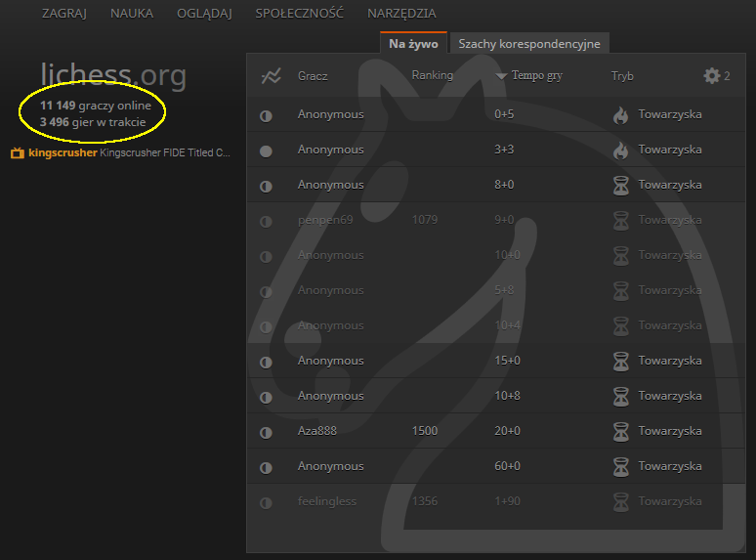
Task: Click random color icon in 0+5 row
Action: (266, 115)
